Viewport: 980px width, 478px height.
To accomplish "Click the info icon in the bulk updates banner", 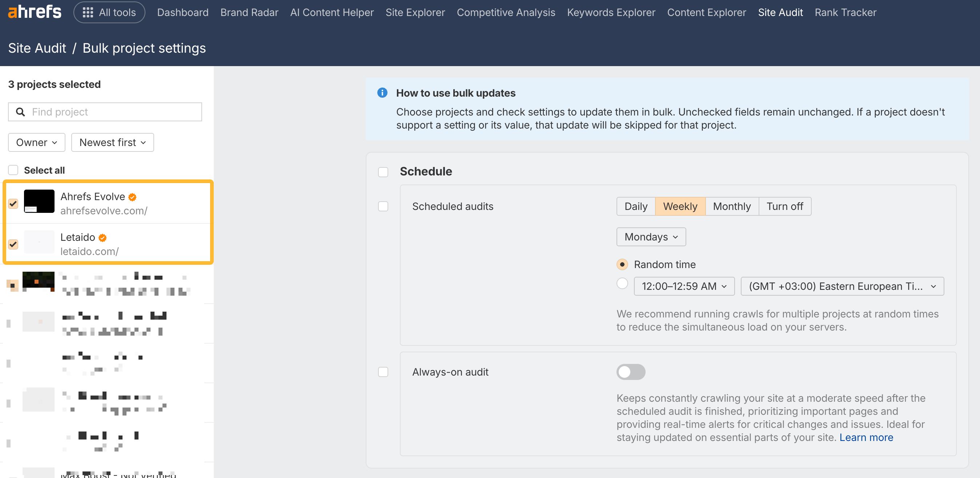I will click(x=382, y=93).
